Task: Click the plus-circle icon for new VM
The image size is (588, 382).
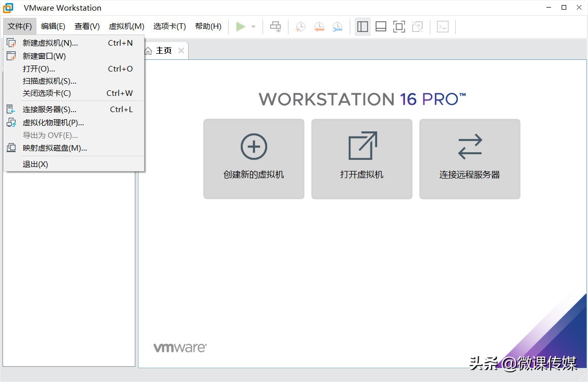Action: (254, 146)
